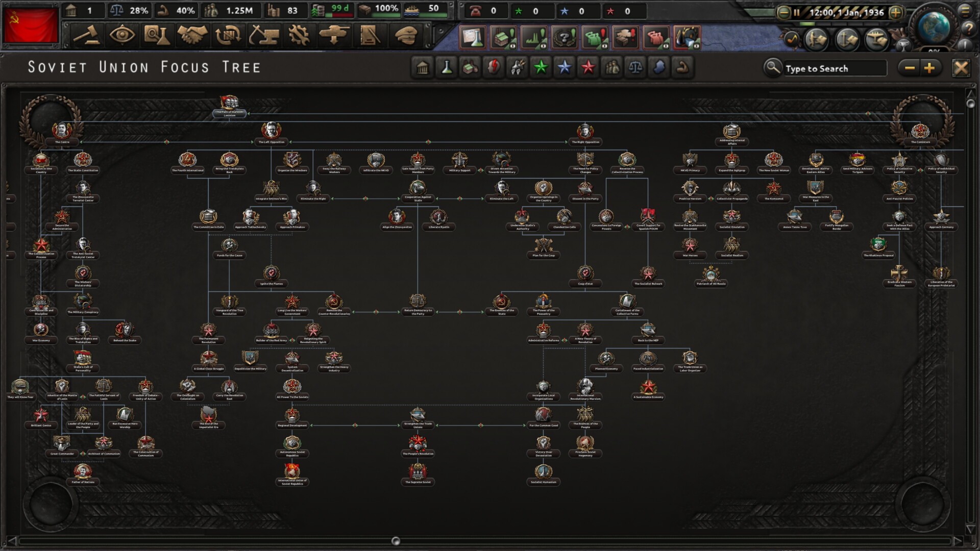Open the Production gear and wrench menu
Viewport: 980px width, 551px height.
(299, 36)
